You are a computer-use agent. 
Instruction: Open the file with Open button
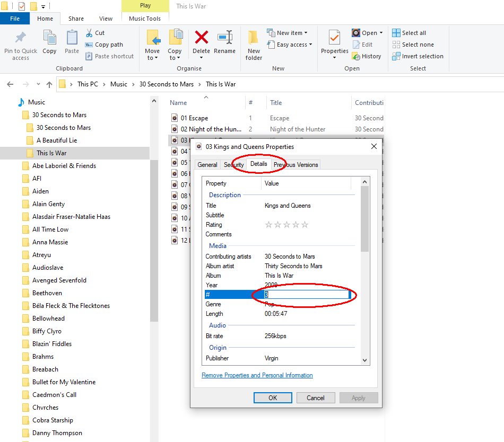pyautogui.click(x=364, y=33)
